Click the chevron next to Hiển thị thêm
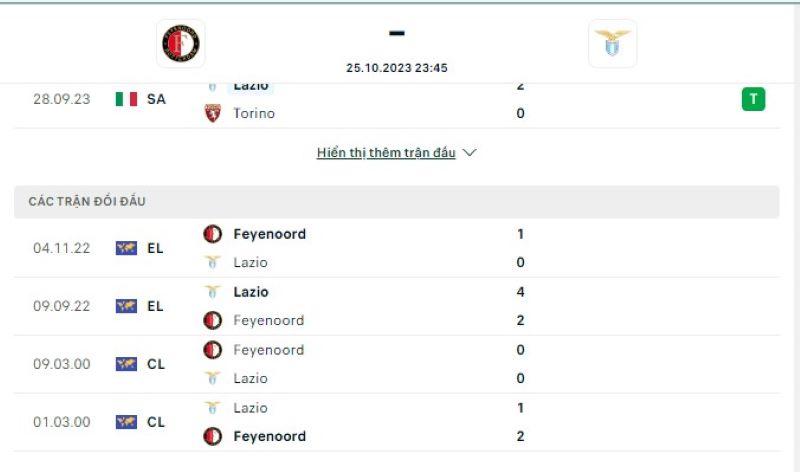Image resolution: width=800 pixels, height=472 pixels. 469,153
